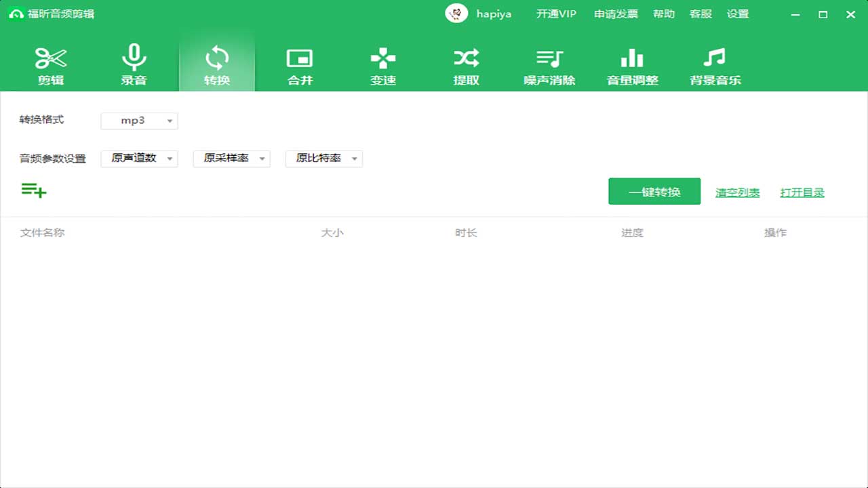Click the 一键转换 convert button
Image resolution: width=868 pixels, height=488 pixels.
point(654,191)
